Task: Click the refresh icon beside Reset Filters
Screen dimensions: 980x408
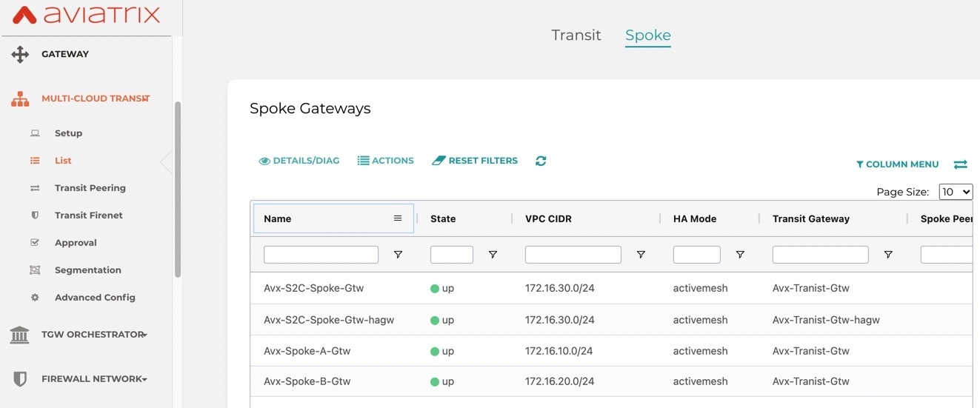Action: [541, 161]
